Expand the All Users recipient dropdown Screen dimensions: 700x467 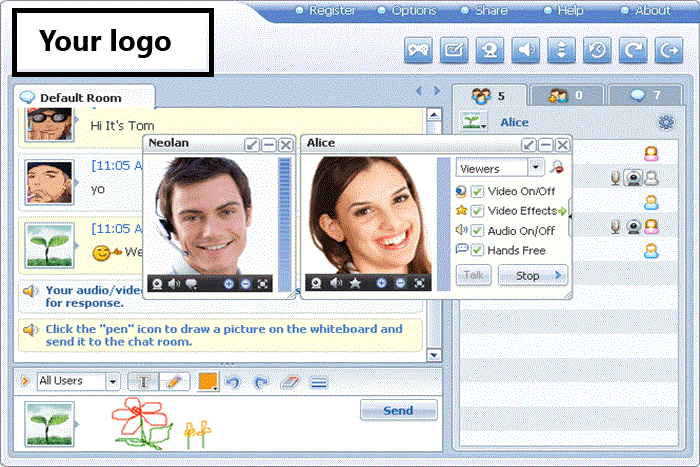112,381
